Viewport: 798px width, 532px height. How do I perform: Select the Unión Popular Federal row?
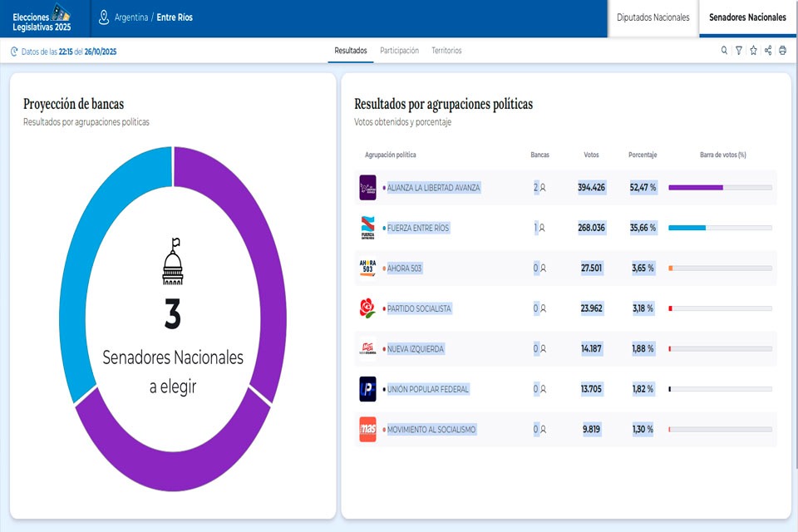point(565,389)
